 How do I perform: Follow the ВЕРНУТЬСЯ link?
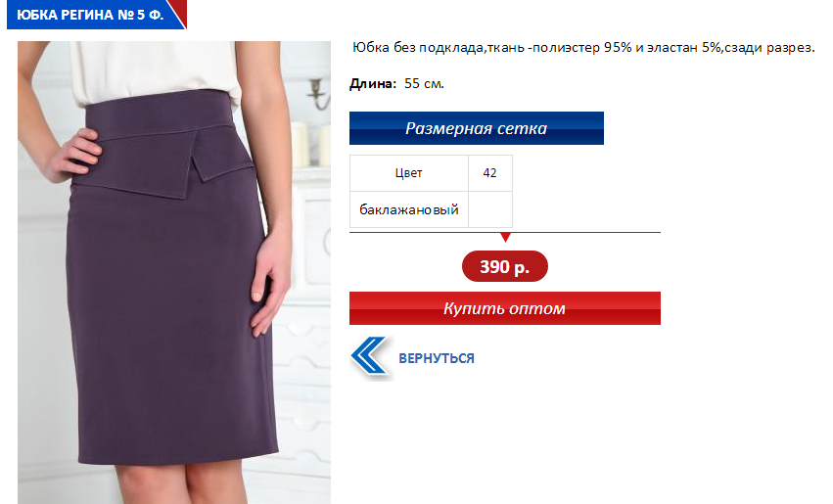(x=437, y=358)
